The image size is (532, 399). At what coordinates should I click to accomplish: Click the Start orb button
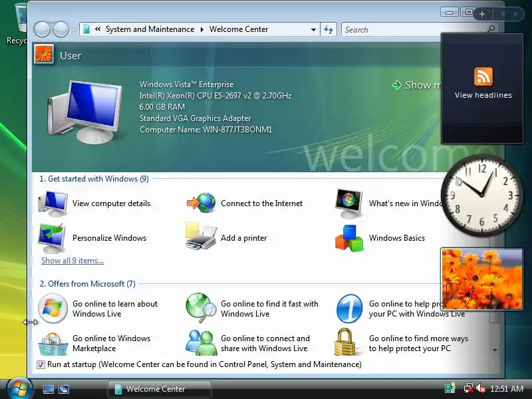pos(19,389)
